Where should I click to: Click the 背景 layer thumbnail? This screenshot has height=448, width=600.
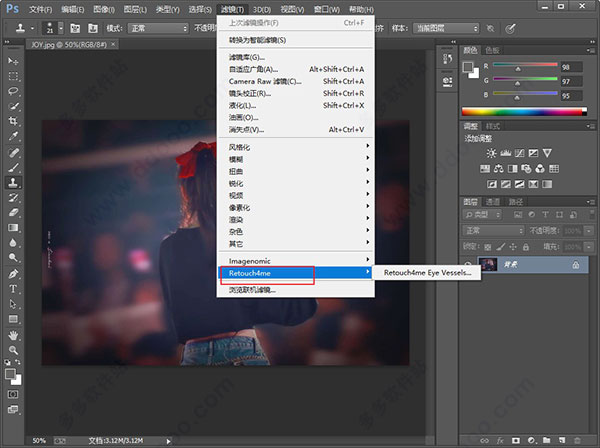[487, 265]
